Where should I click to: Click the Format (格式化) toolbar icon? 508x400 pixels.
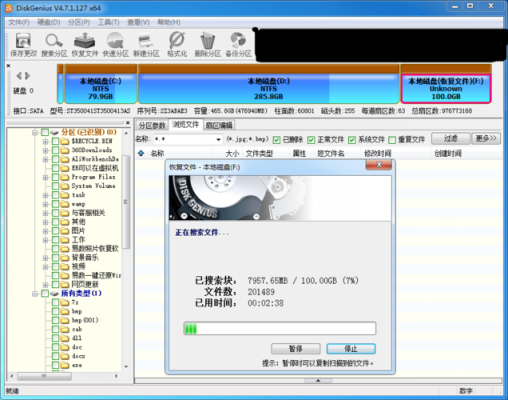point(177,41)
